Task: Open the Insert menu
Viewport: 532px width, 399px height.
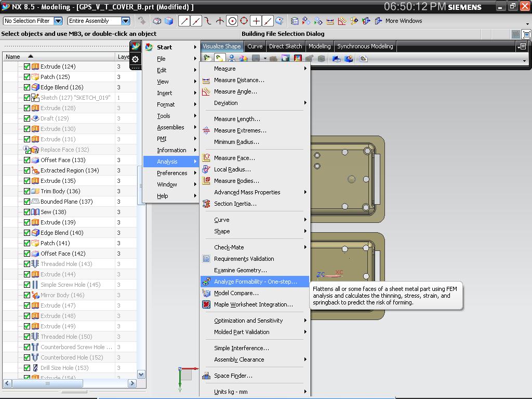Action: (171, 93)
